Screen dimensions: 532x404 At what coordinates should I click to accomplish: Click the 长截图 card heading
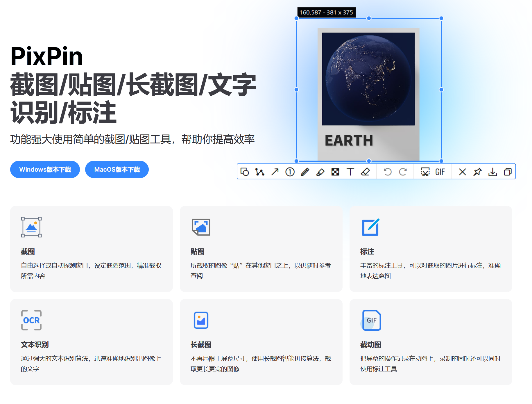(201, 345)
